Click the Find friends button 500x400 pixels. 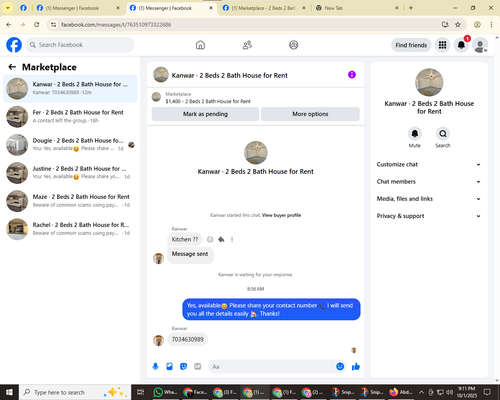click(411, 45)
